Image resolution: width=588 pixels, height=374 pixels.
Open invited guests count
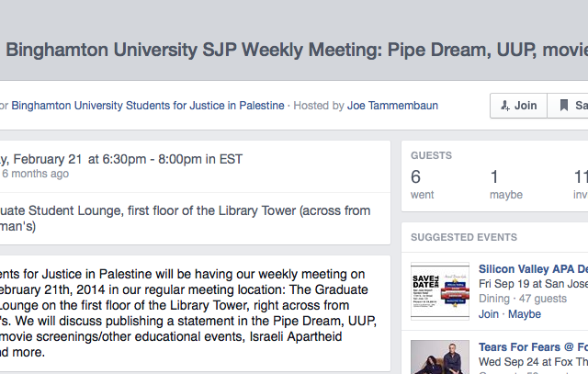pyautogui.click(x=581, y=185)
